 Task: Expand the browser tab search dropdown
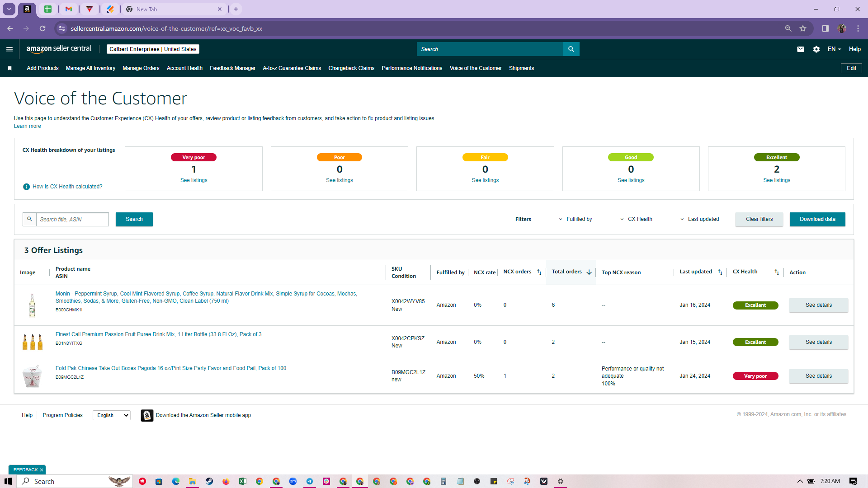click(9, 9)
